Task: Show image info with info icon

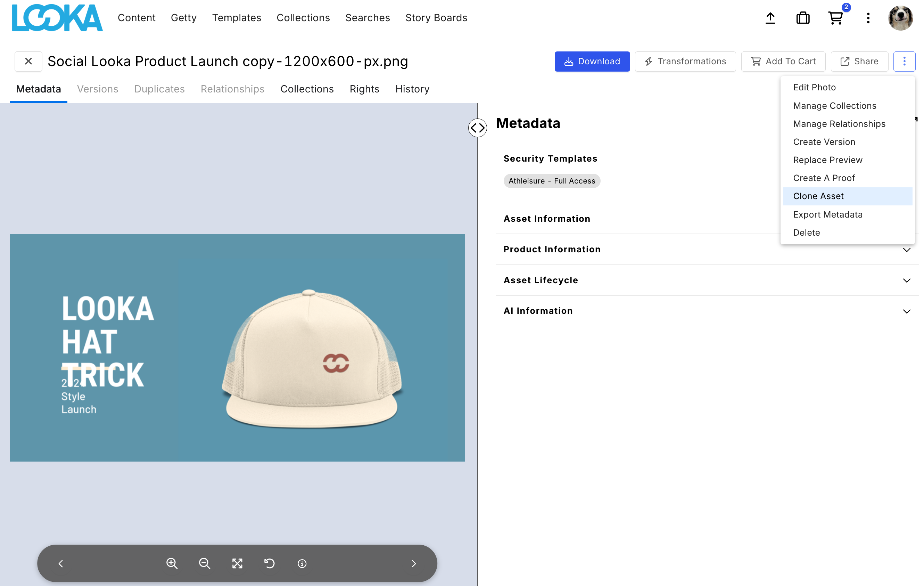Action: click(x=302, y=563)
